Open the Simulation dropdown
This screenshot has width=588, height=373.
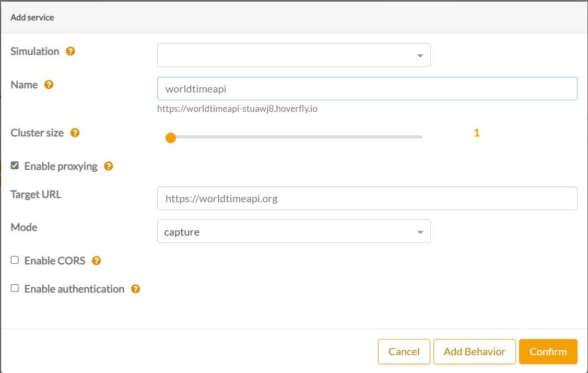pyautogui.click(x=293, y=55)
